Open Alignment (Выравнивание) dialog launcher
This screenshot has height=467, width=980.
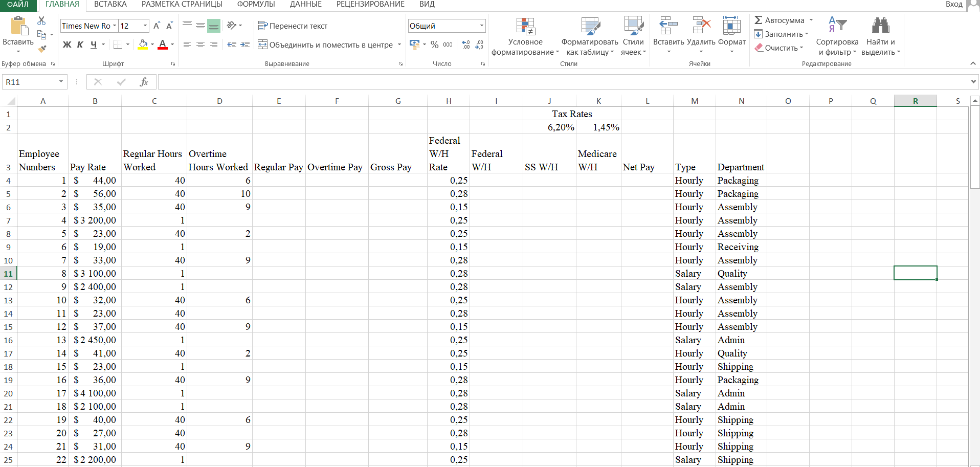(400, 64)
